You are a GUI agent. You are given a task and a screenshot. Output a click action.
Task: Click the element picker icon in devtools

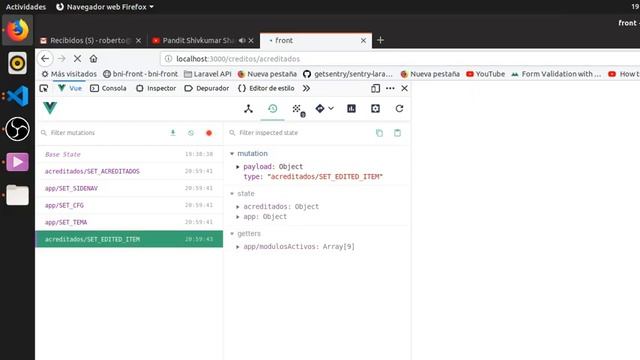(44, 88)
